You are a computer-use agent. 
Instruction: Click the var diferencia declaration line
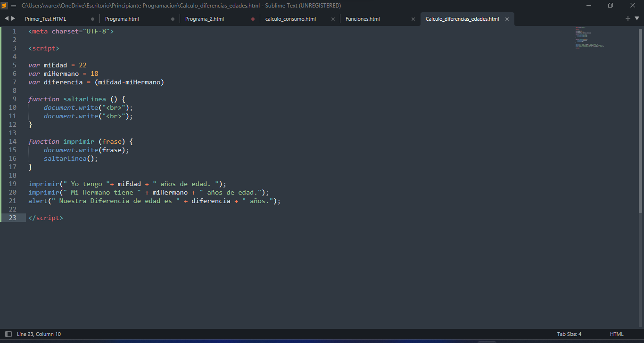(x=96, y=82)
